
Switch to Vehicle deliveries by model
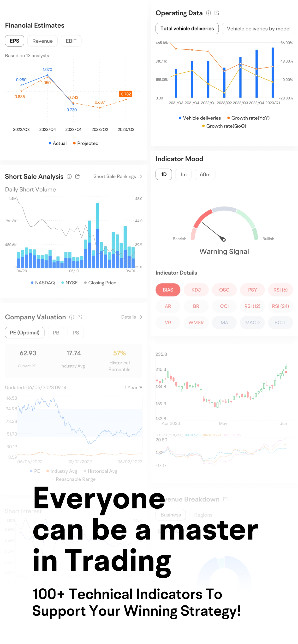[259, 29]
